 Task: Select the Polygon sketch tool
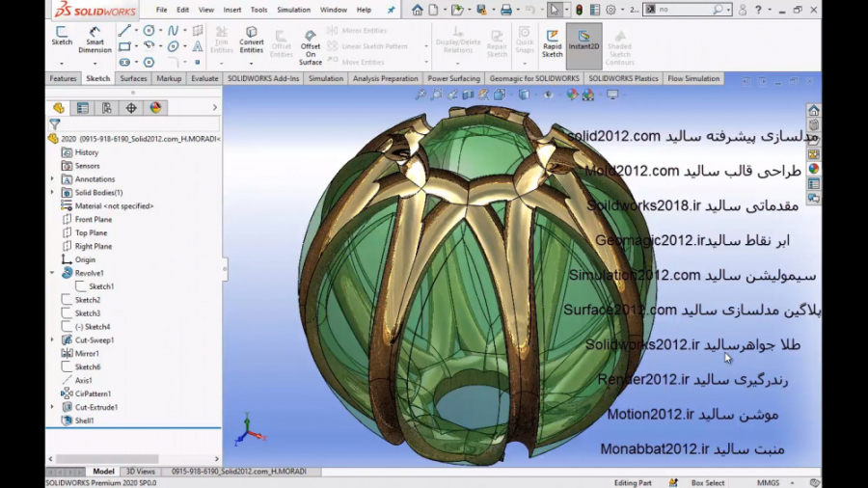[149, 62]
